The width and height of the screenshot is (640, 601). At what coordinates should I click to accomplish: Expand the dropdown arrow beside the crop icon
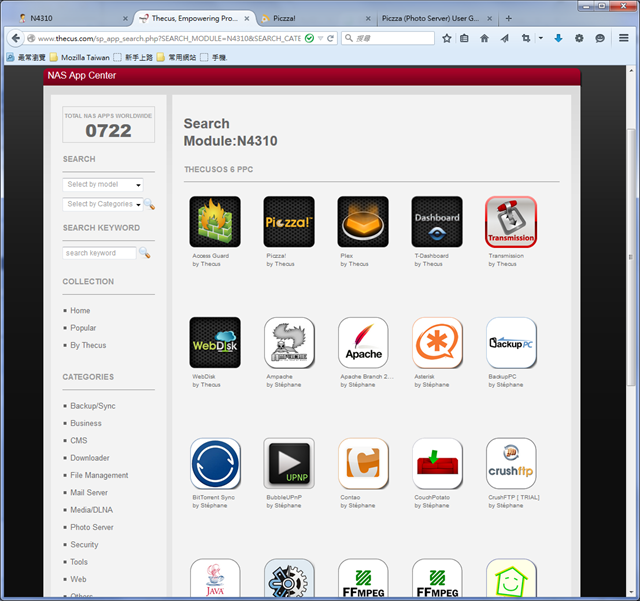coord(540,38)
